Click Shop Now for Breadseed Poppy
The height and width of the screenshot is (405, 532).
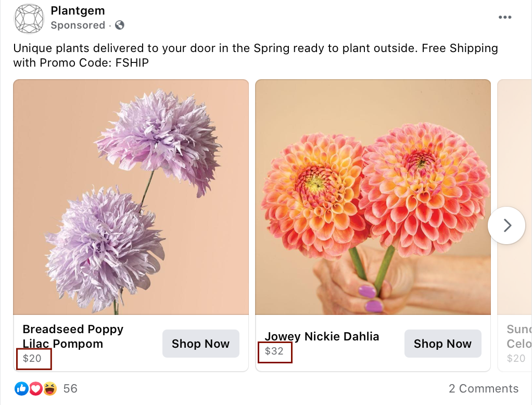(200, 344)
